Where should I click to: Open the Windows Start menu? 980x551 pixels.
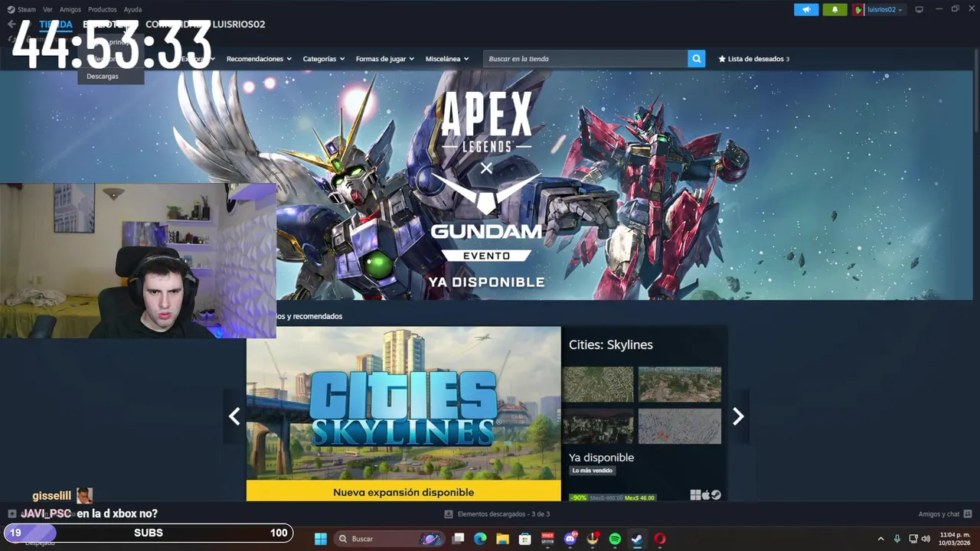pos(321,539)
